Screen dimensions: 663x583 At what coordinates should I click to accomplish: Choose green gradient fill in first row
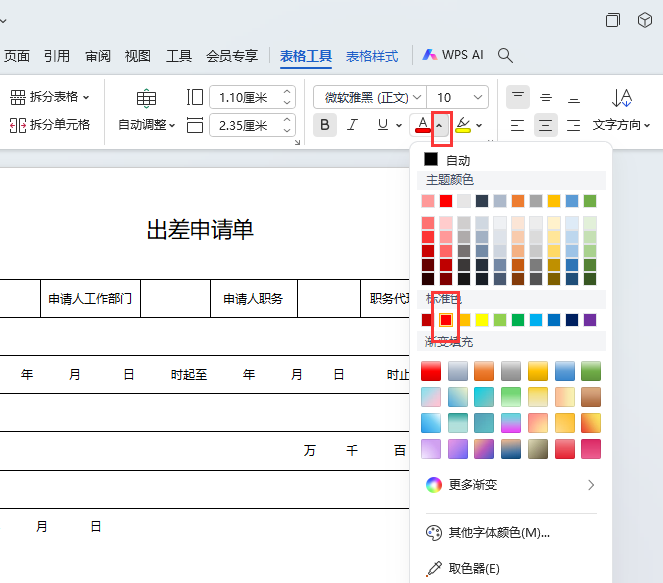pyautogui.click(x=591, y=371)
